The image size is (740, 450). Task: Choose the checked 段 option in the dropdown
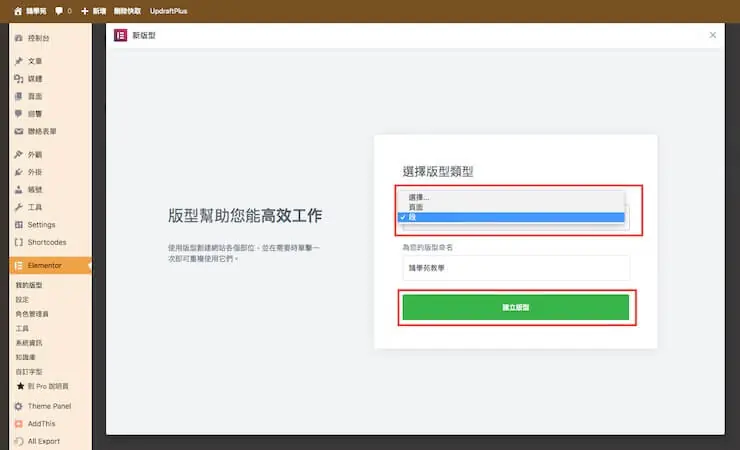pyautogui.click(x=512, y=217)
